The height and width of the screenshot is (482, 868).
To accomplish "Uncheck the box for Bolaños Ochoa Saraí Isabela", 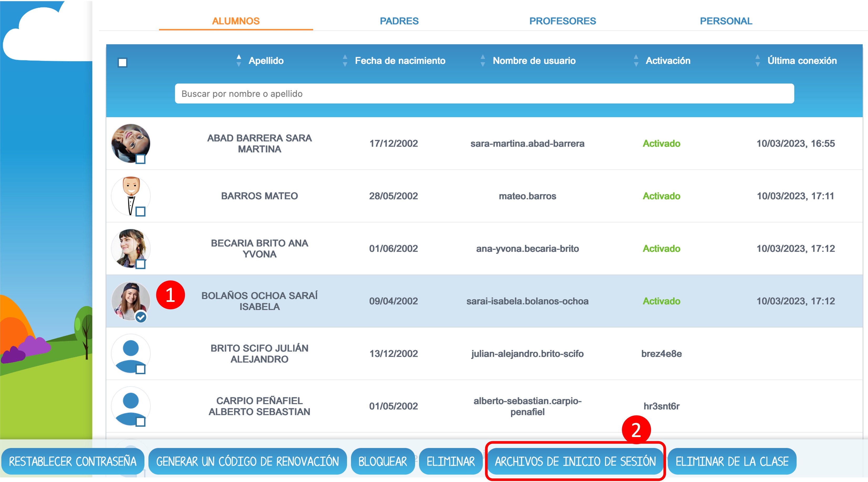I will pos(141,317).
